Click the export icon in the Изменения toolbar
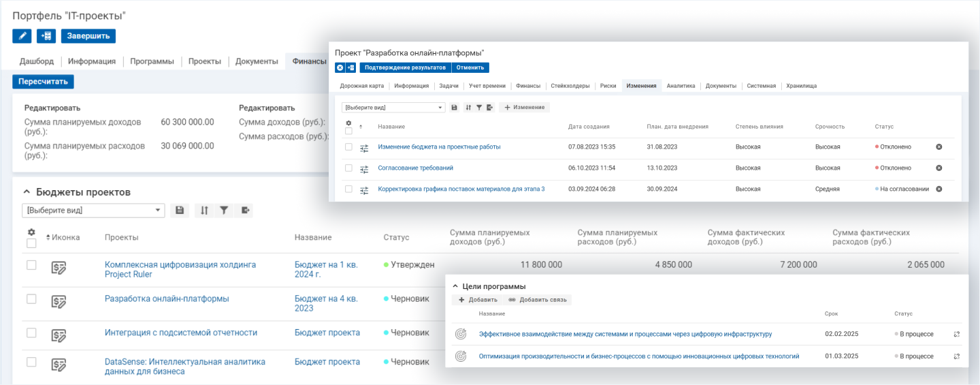Image resolution: width=980 pixels, height=385 pixels. click(x=489, y=108)
